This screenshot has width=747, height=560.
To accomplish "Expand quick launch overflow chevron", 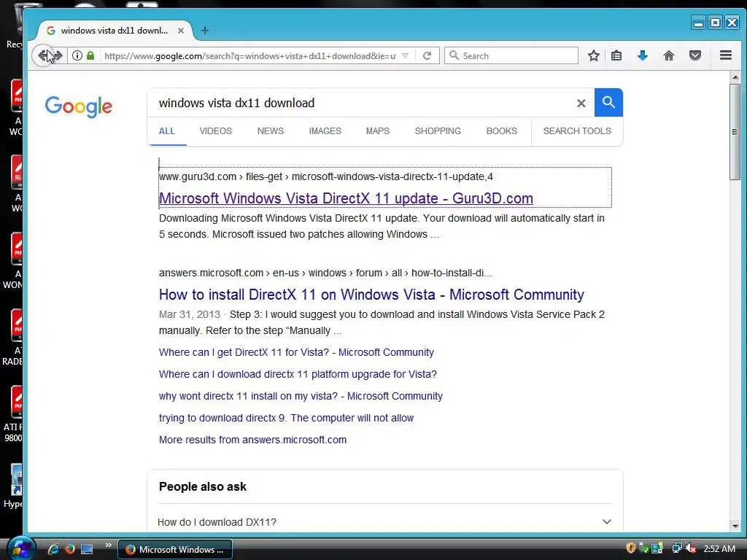I will pyautogui.click(x=109, y=545).
